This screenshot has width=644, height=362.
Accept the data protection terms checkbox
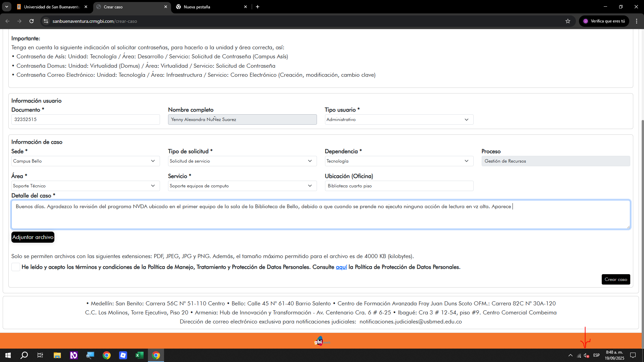pos(16,267)
